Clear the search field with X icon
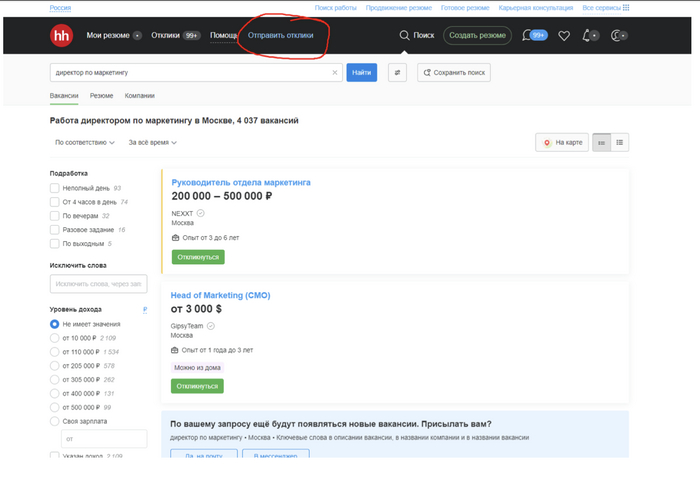This screenshot has height=492, width=700. click(335, 73)
